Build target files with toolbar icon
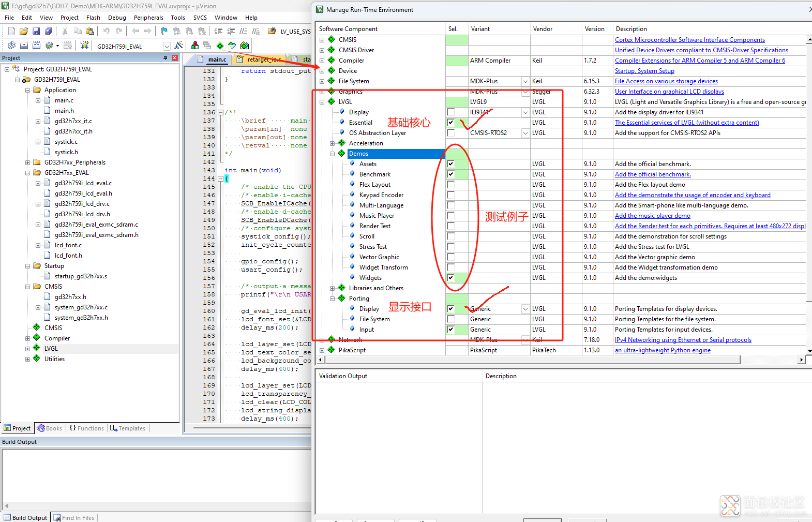The image size is (812, 522). [x=24, y=46]
